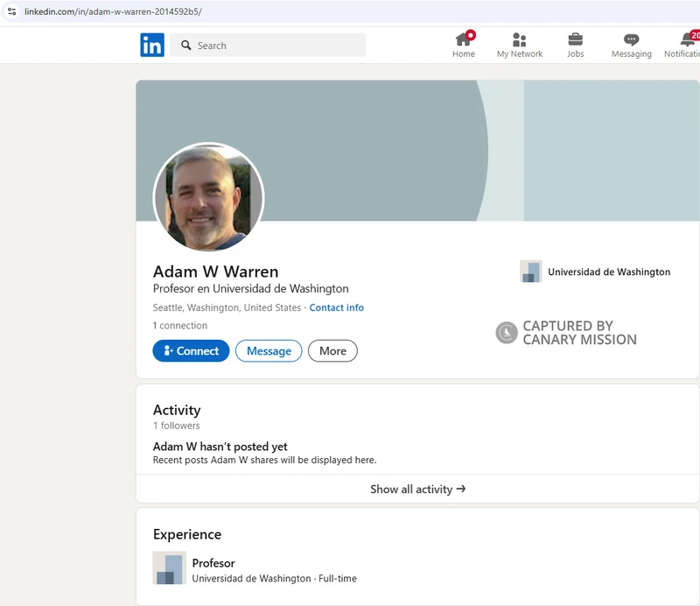This screenshot has width=700, height=606.
Task: Click the 1 followers text
Action: (177, 426)
